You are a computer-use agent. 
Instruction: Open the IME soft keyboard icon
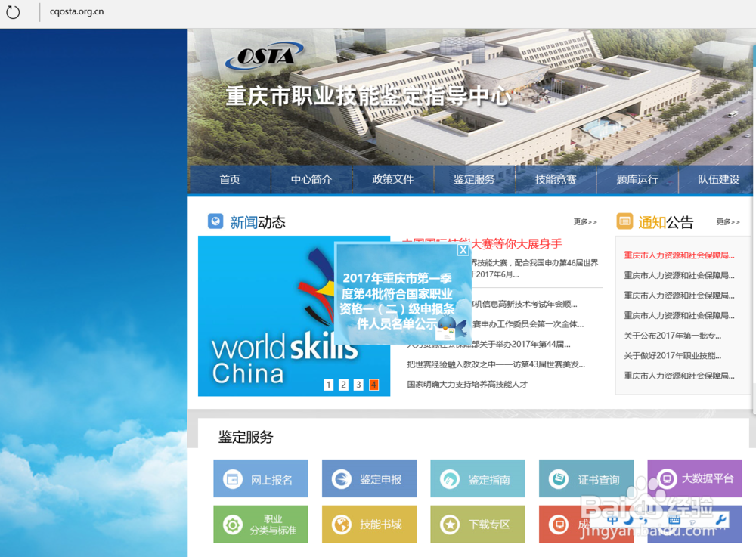674,519
